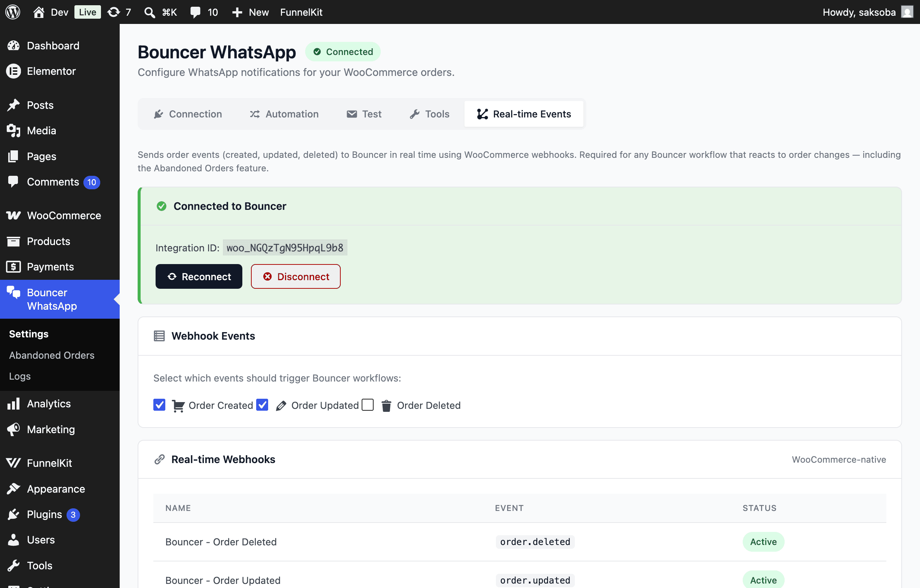
Task: Click the Active status for Order Deleted
Action: pyautogui.click(x=763, y=542)
